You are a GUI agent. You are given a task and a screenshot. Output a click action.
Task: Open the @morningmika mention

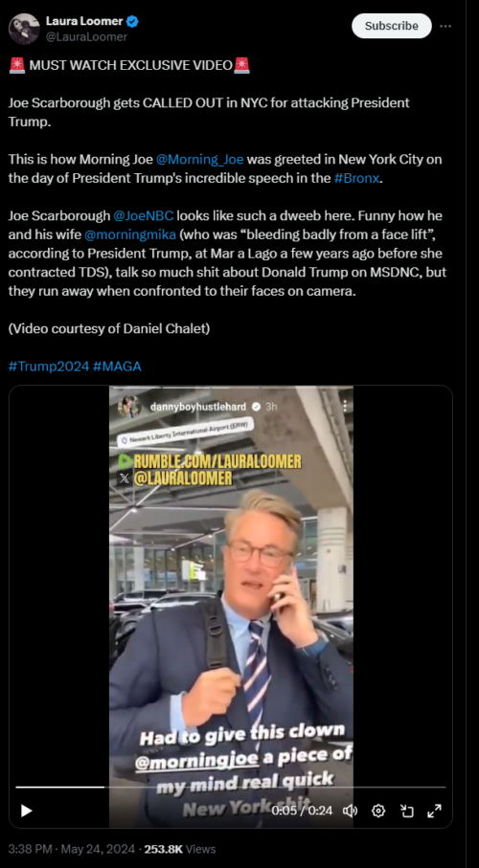pyautogui.click(x=130, y=234)
